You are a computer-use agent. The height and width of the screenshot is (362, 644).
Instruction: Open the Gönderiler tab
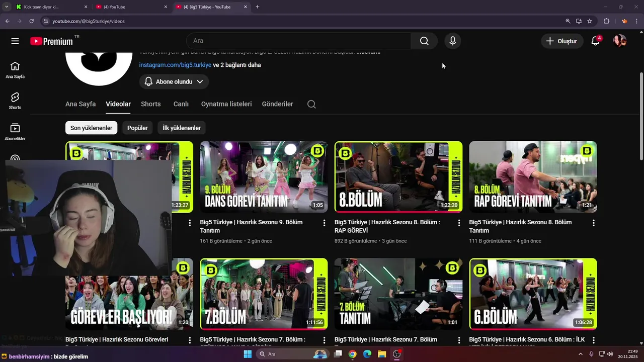click(x=278, y=104)
